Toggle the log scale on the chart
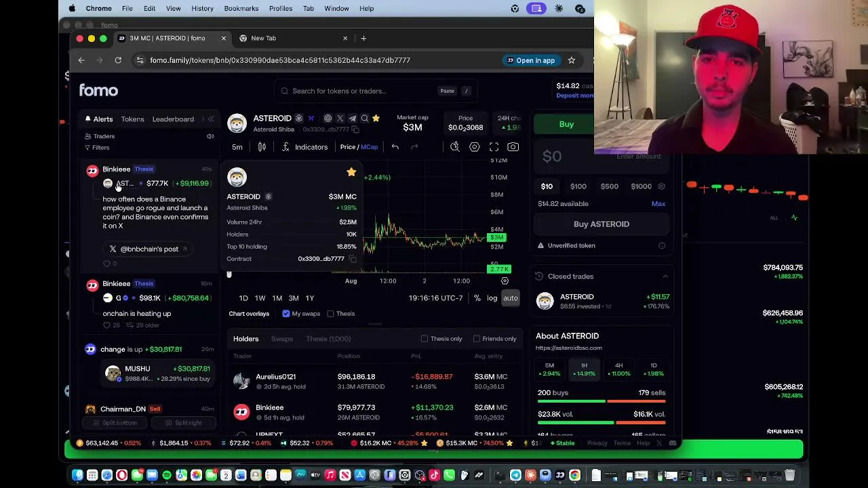The image size is (868, 488). point(492,298)
